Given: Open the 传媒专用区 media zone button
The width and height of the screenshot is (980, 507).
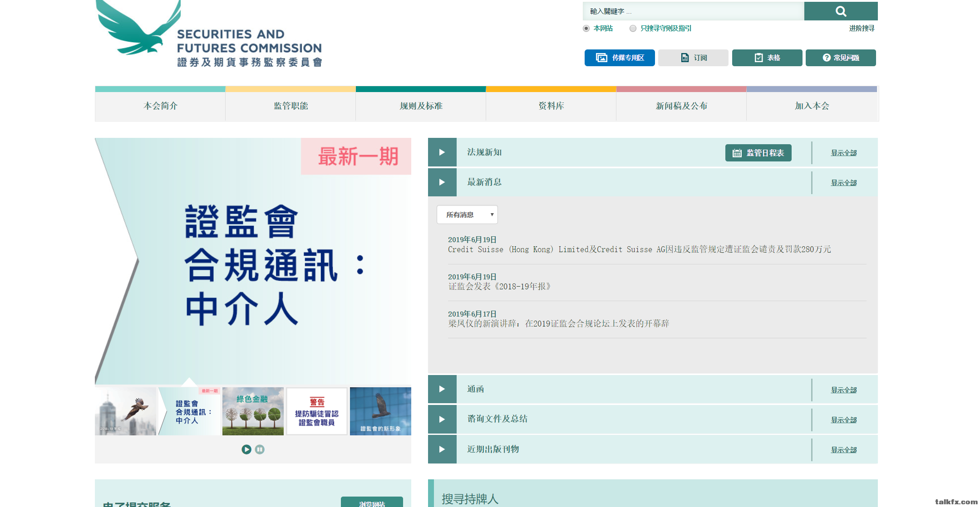Looking at the screenshot, I should click(x=620, y=58).
